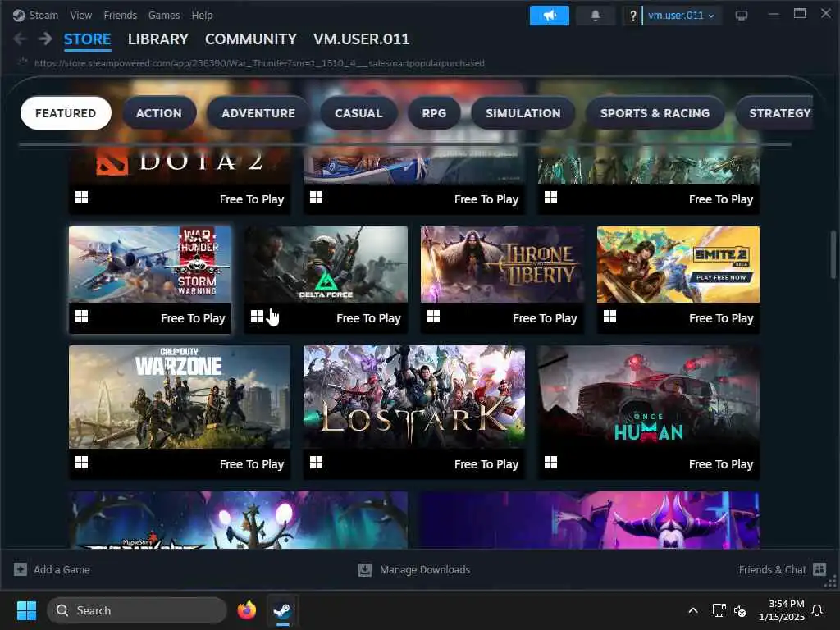Click the Add a Game label
This screenshot has width=840, height=630.
pyautogui.click(x=62, y=569)
